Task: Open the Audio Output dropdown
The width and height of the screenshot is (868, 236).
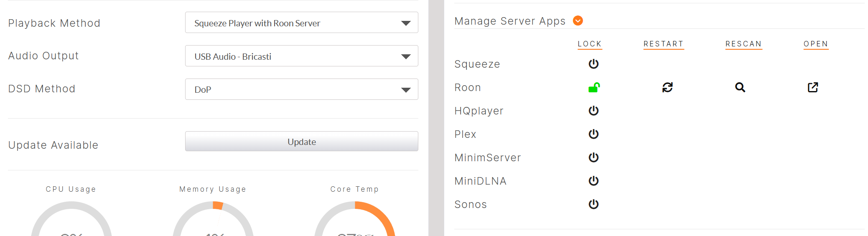Action: (x=301, y=56)
